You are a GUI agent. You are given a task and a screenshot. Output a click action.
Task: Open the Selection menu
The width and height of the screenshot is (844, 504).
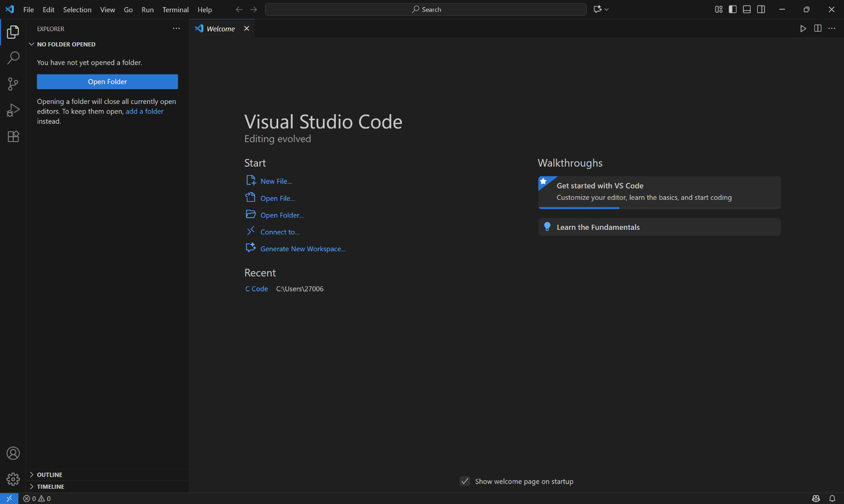coord(77,10)
